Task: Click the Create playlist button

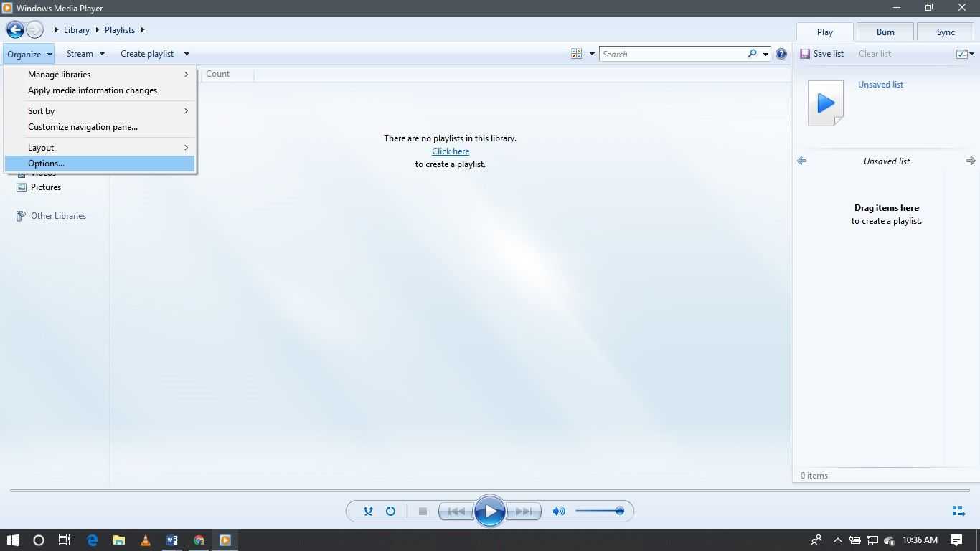Action: pyautogui.click(x=147, y=54)
